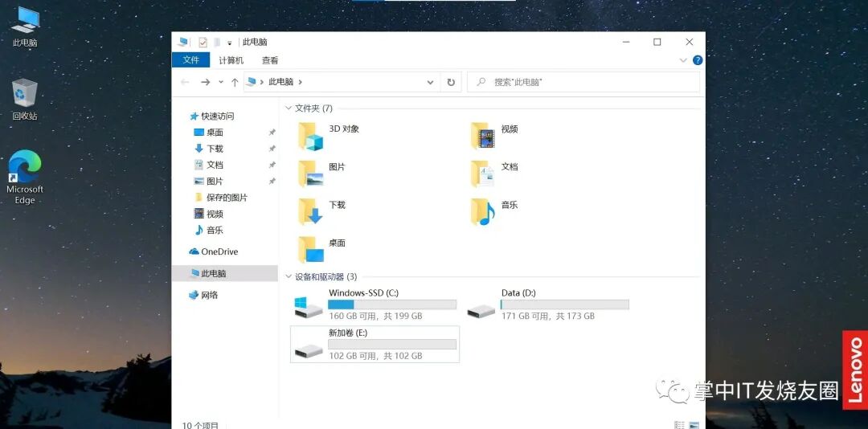Viewport: 868px width, 429px height.
Task: Go up one level with up arrow
Action: tap(235, 82)
